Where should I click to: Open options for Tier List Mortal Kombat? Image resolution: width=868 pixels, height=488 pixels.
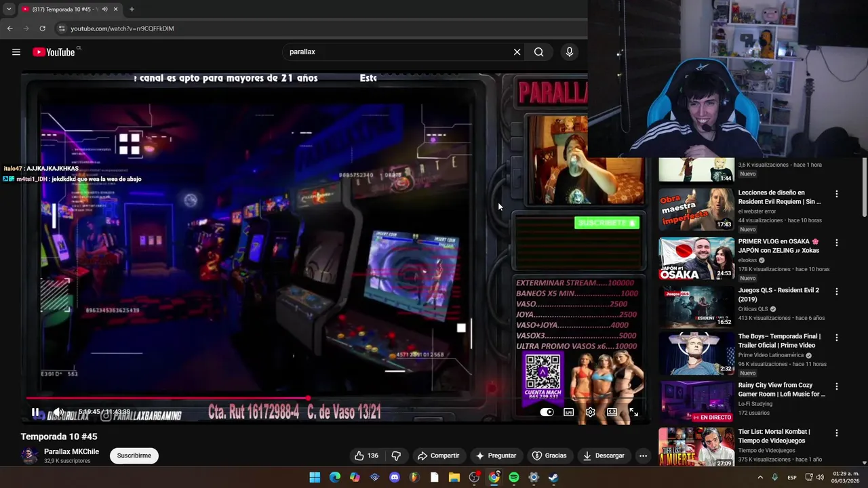836,433
